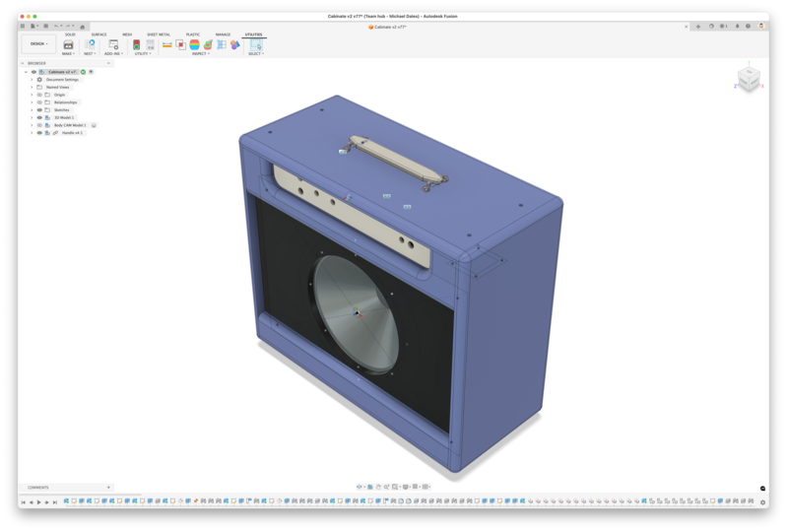Expand the Comments panel
787x532 pixels.
tap(108, 488)
